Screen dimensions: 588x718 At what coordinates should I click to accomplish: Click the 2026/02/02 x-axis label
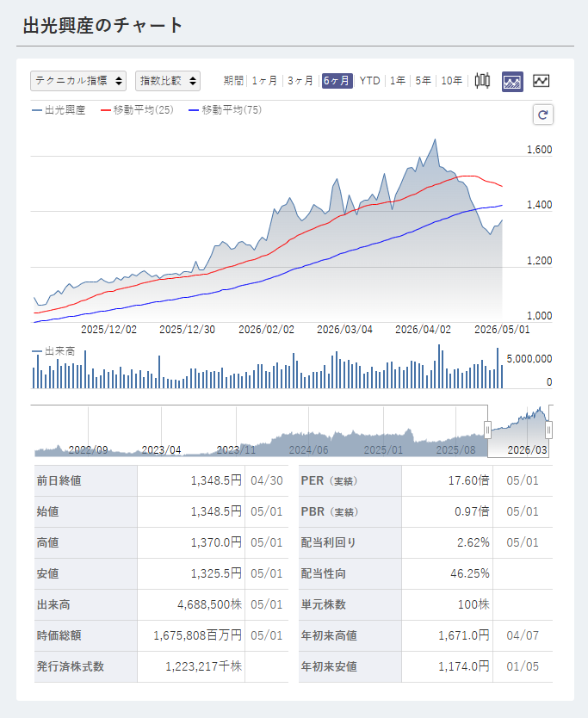266,330
